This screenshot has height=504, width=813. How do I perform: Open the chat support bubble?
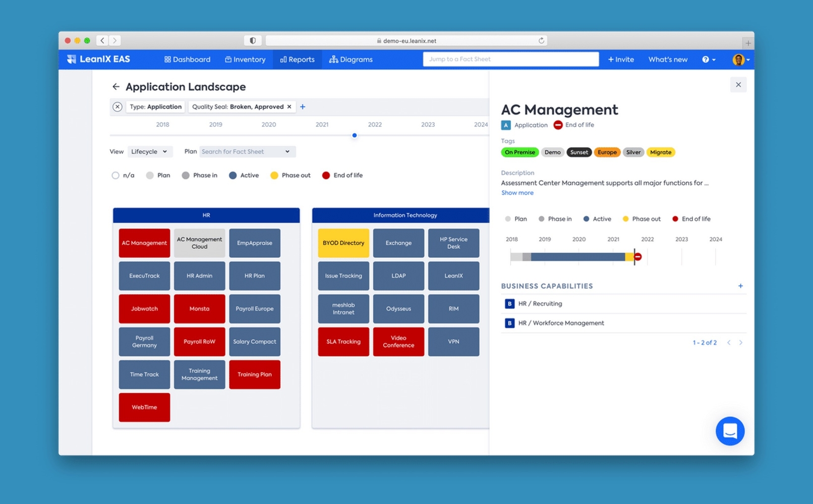point(730,431)
